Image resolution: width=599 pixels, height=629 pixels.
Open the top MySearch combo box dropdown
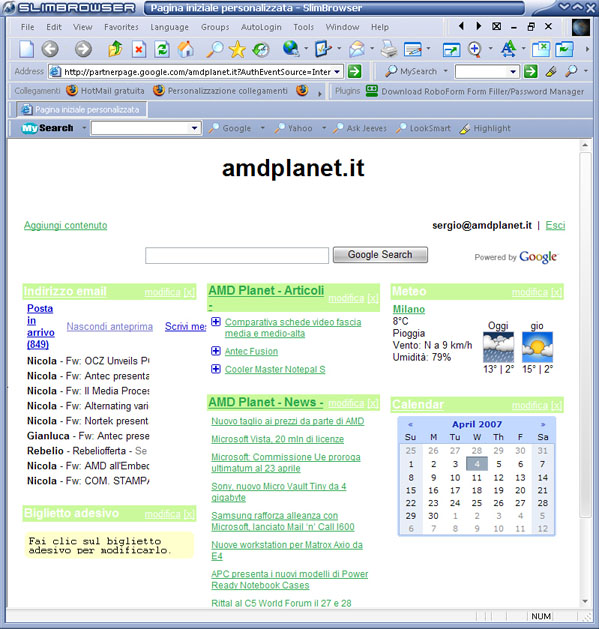point(513,72)
